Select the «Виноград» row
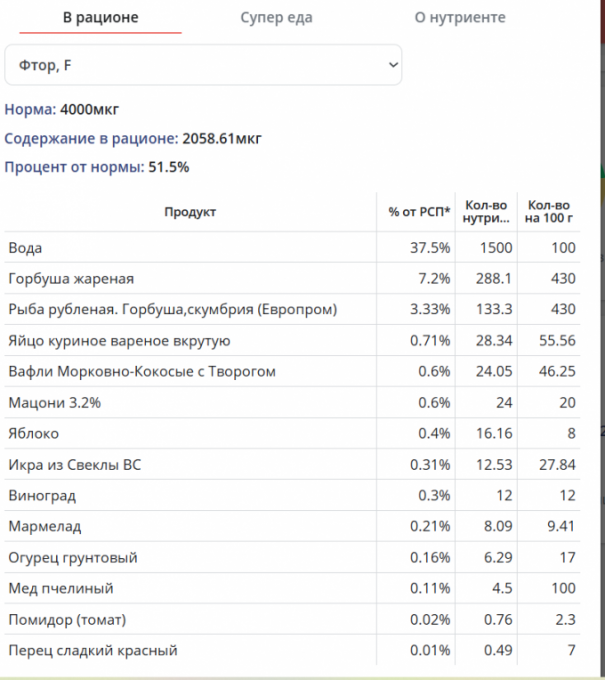This screenshot has width=605, height=680. [x=41, y=496]
